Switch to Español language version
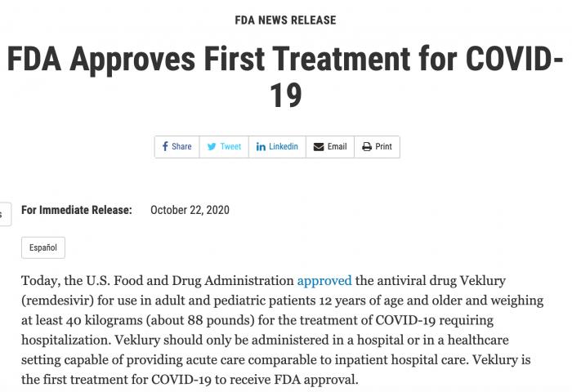Screen dimensions: 572x392 43,247
